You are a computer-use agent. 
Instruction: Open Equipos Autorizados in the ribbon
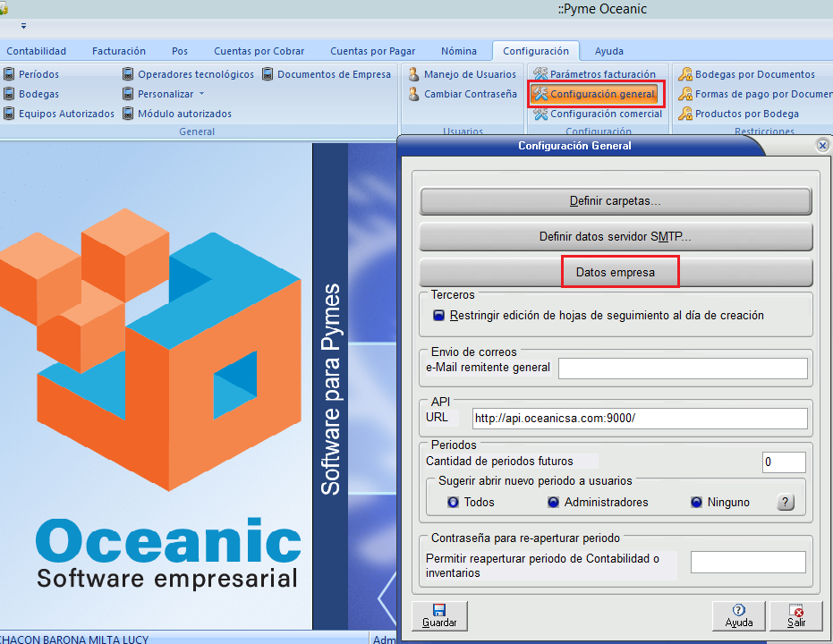[65, 114]
